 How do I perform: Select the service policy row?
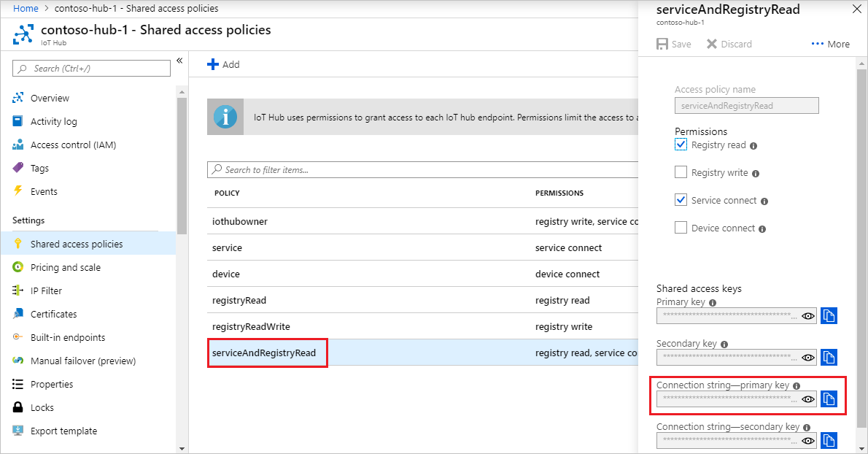pos(422,247)
